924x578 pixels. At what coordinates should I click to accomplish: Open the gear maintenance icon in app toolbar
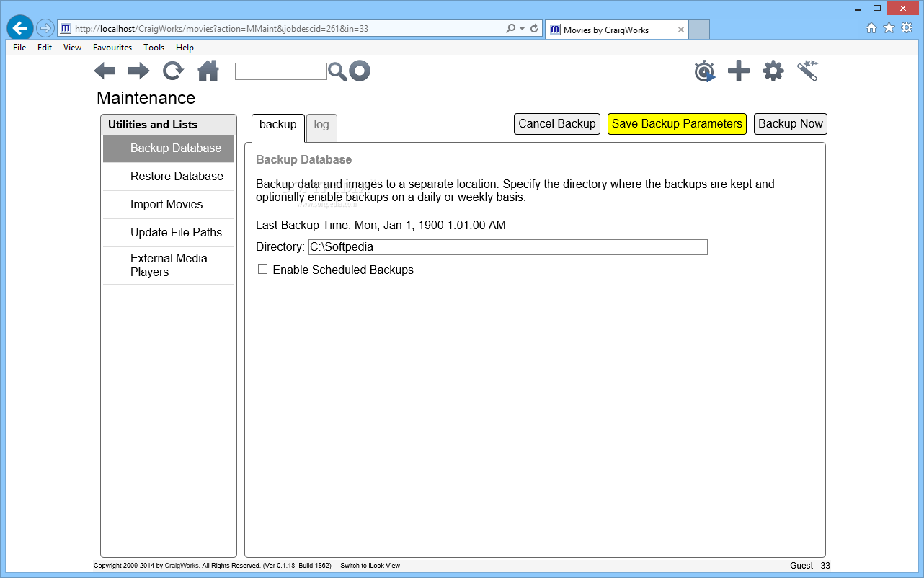pos(773,71)
